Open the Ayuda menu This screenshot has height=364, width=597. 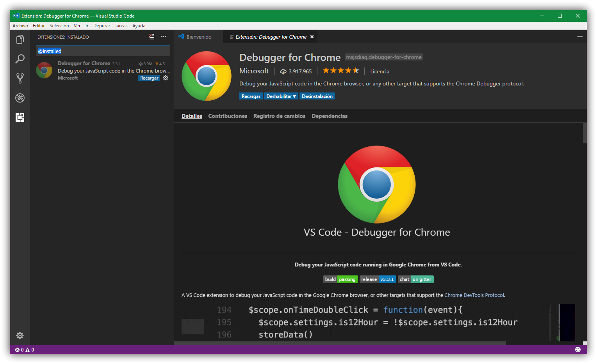click(139, 26)
